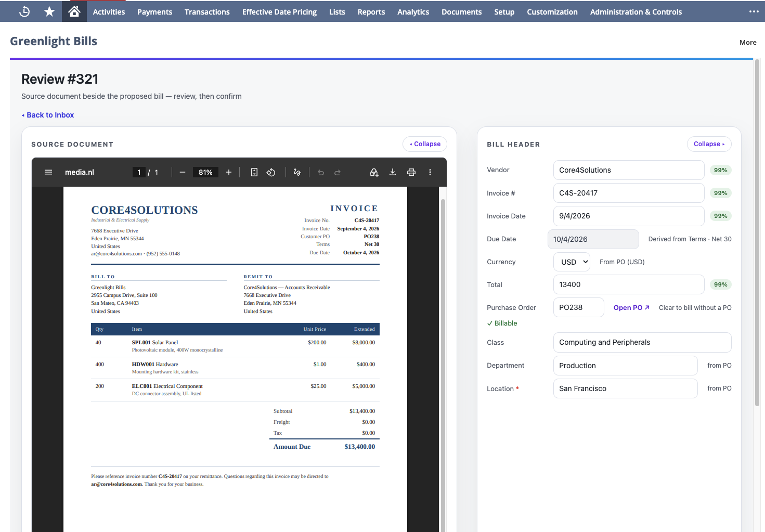Open the Documents menu
Image resolution: width=765 pixels, height=532 pixels.
coord(461,11)
